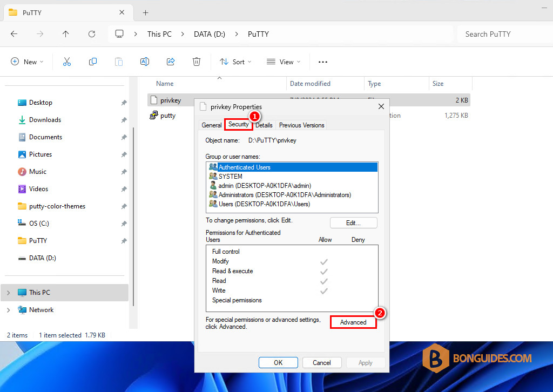This screenshot has width=553, height=392.
Task: Open OS (C:) drive in sidebar
Action: [x=39, y=224]
